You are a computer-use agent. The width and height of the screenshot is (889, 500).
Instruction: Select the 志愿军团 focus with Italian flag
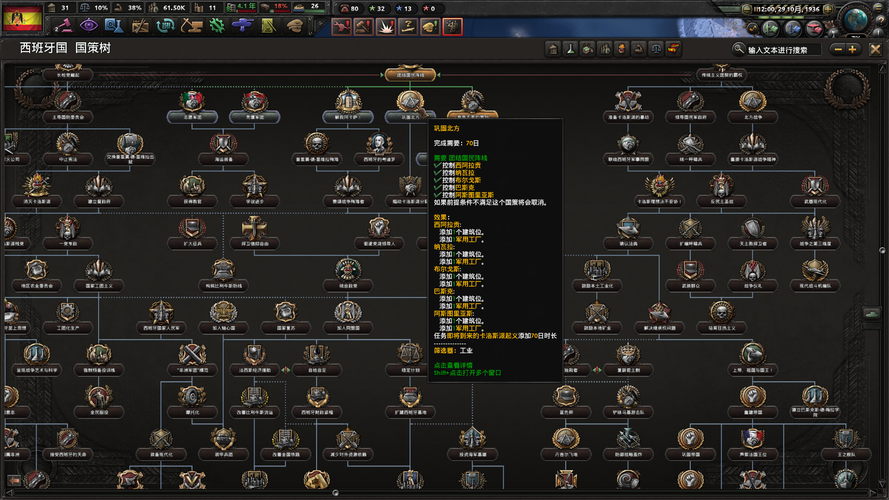pyautogui.click(x=192, y=108)
